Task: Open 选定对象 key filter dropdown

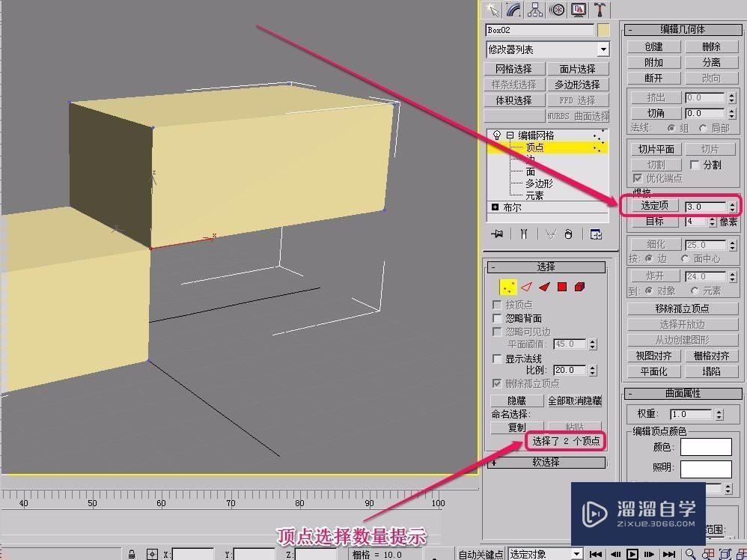Action: pyautogui.click(x=577, y=554)
